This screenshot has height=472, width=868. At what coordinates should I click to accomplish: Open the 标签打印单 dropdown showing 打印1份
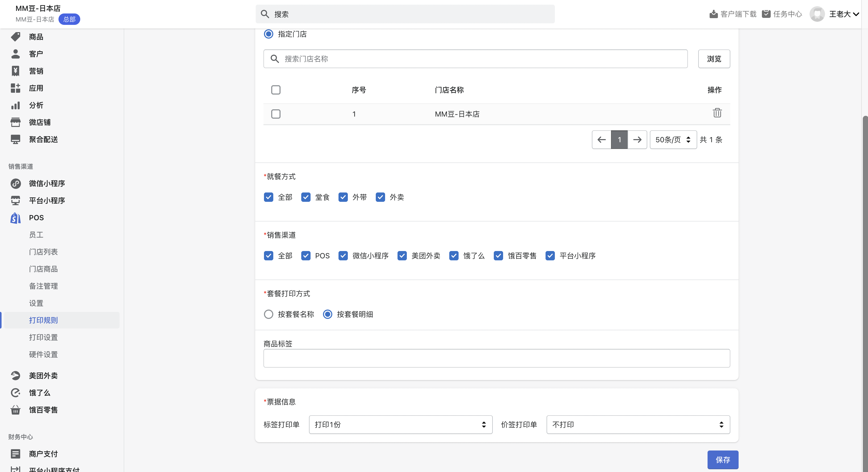pyautogui.click(x=401, y=424)
